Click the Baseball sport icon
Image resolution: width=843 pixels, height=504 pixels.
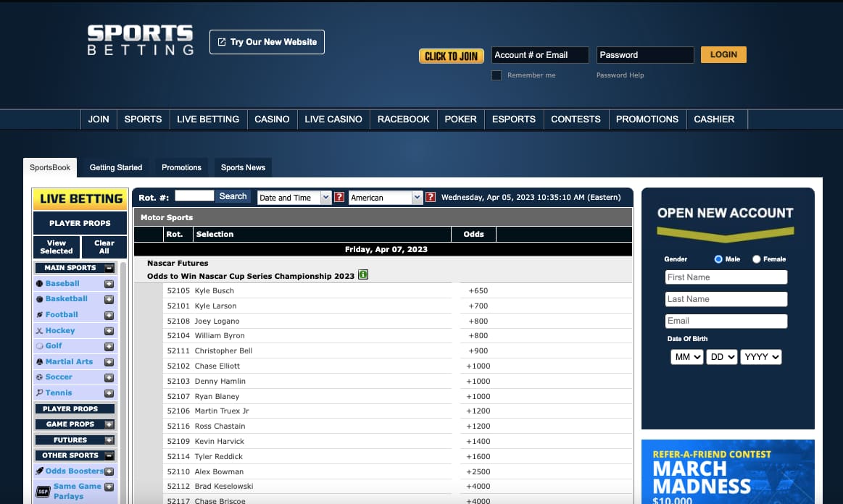point(39,284)
